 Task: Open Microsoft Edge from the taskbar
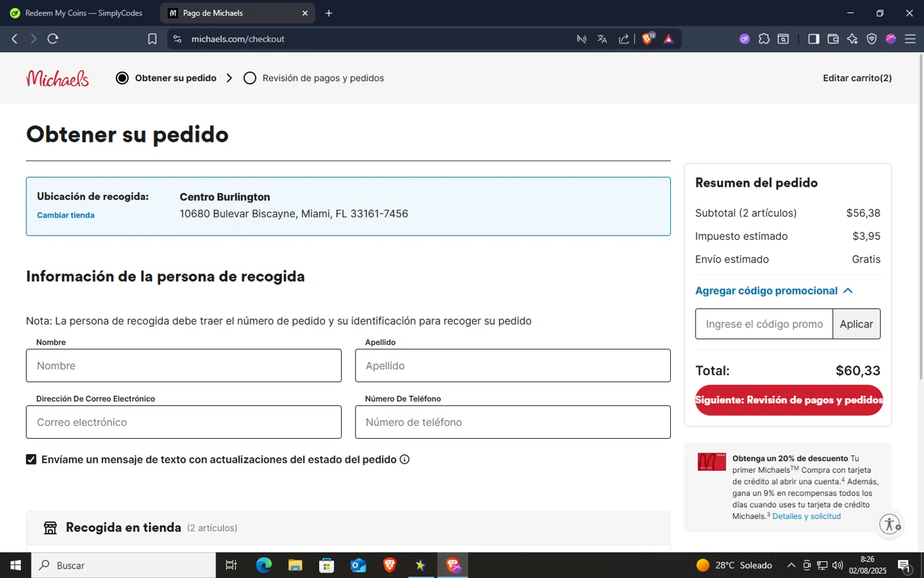tap(264, 565)
